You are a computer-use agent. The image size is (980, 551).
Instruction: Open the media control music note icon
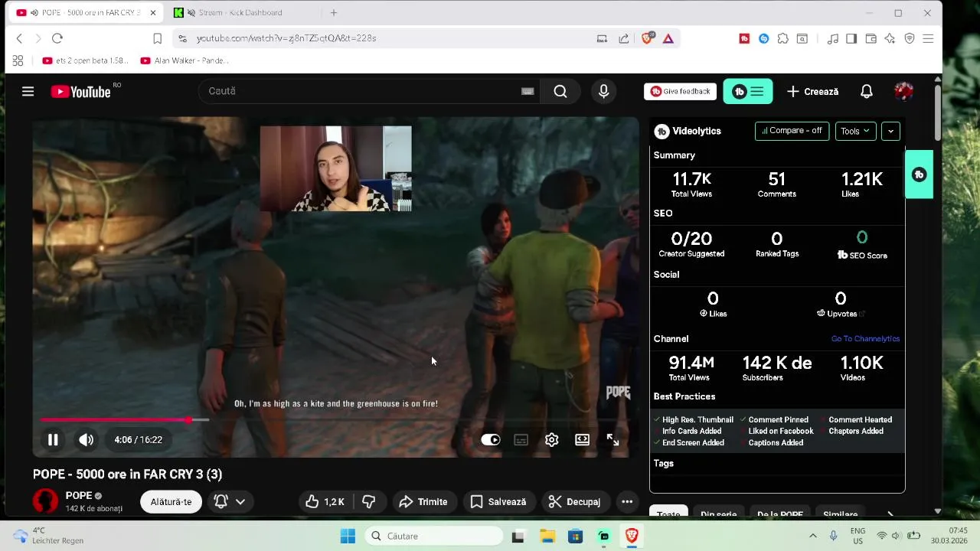(832, 38)
